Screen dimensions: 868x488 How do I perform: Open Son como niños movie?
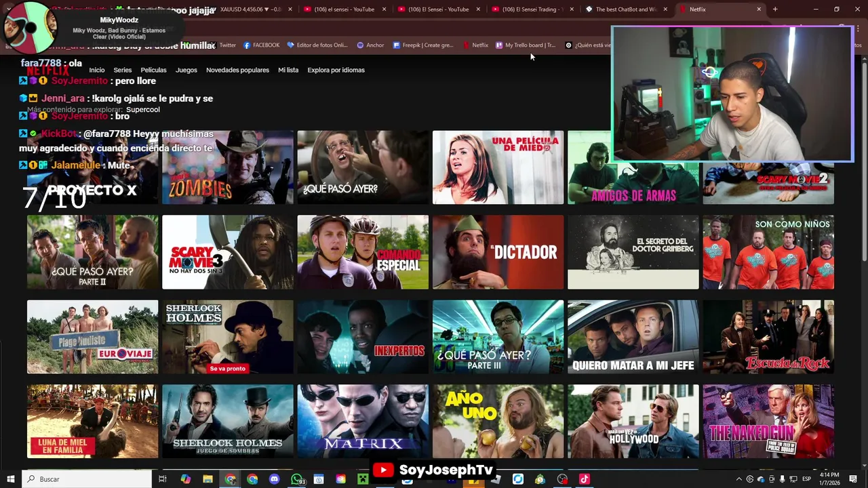point(768,252)
